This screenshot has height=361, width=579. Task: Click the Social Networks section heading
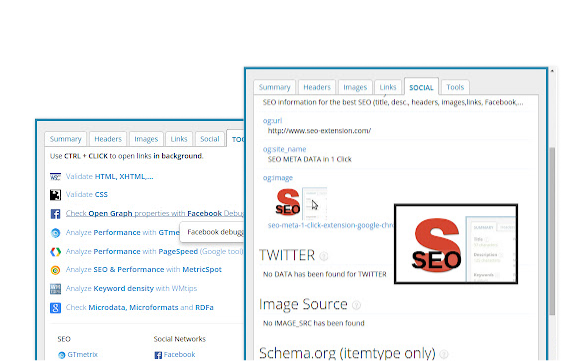(x=179, y=339)
